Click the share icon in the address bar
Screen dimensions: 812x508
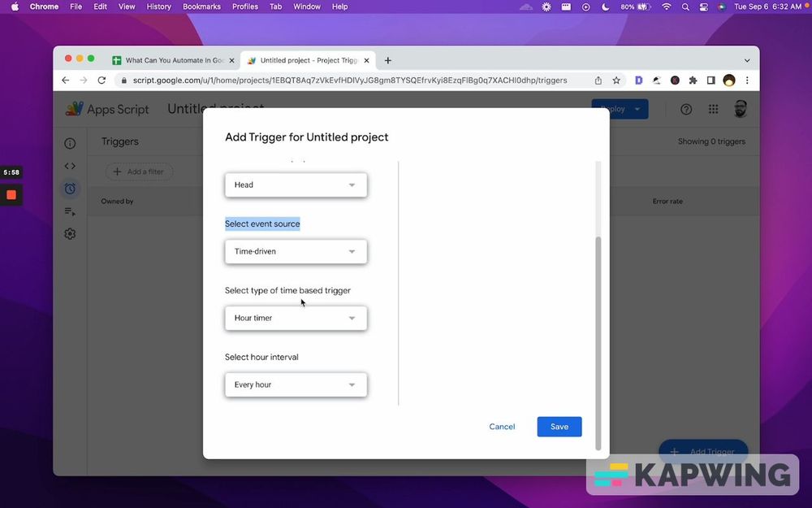click(597, 80)
